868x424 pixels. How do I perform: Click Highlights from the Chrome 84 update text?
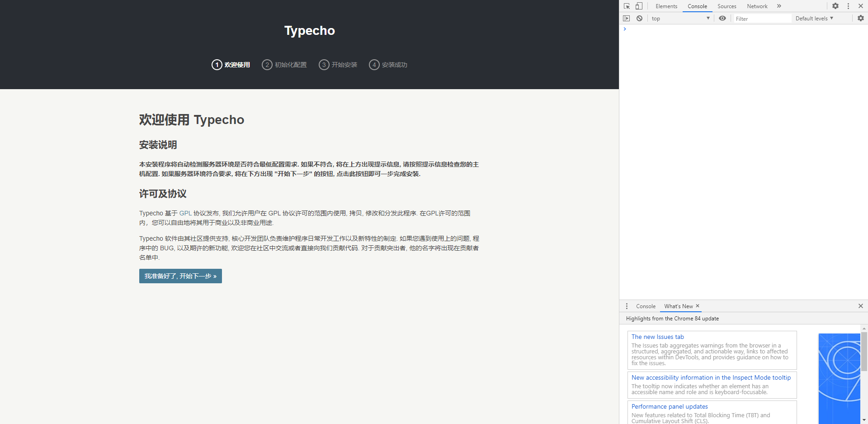pos(672,319)
